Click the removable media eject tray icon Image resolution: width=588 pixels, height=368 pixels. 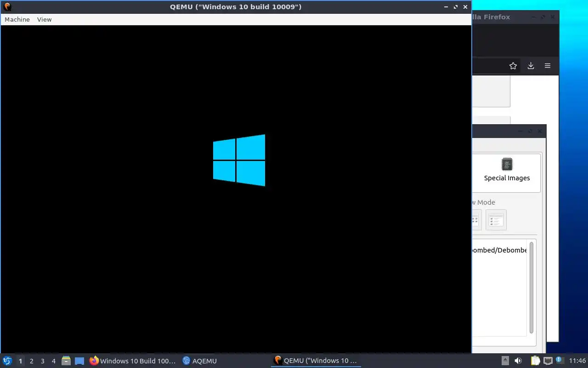(505, 361)
